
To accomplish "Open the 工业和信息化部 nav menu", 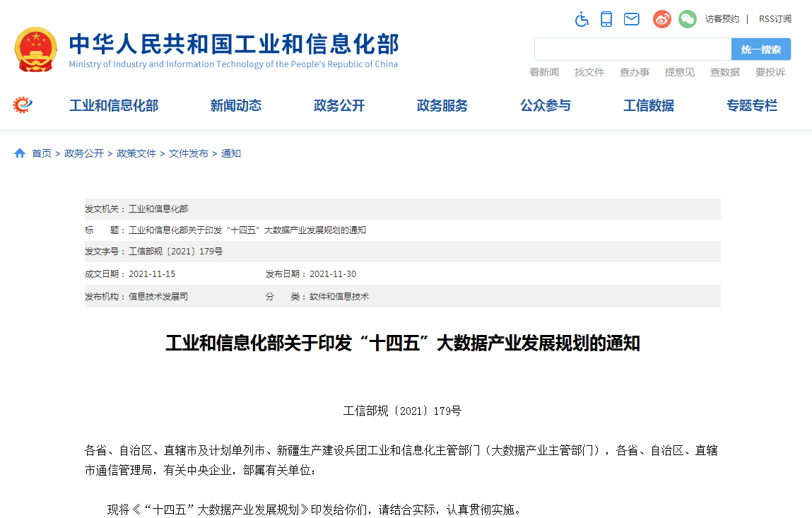I will (114, 106).
